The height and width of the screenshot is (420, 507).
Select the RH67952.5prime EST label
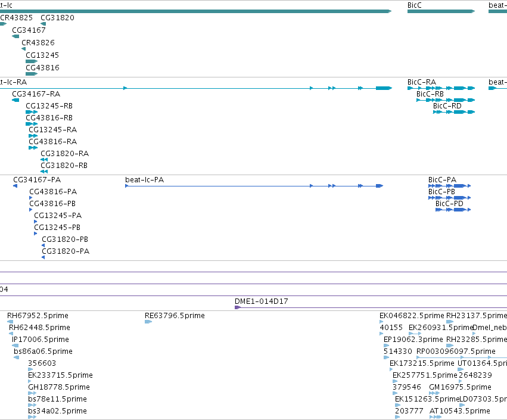tap(38, 316)
